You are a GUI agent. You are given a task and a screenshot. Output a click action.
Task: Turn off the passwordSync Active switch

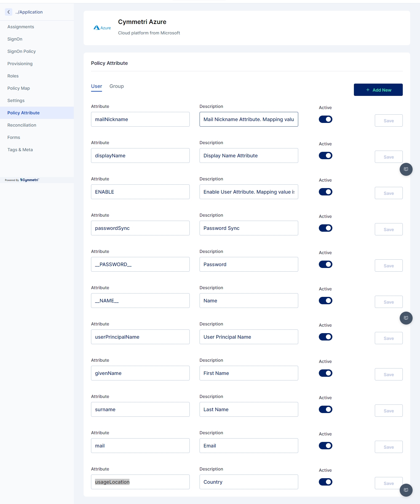tap(325, 228)
